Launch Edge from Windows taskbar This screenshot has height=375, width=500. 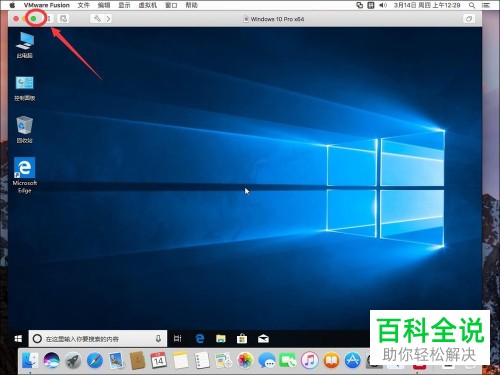(x=200, y=339)
